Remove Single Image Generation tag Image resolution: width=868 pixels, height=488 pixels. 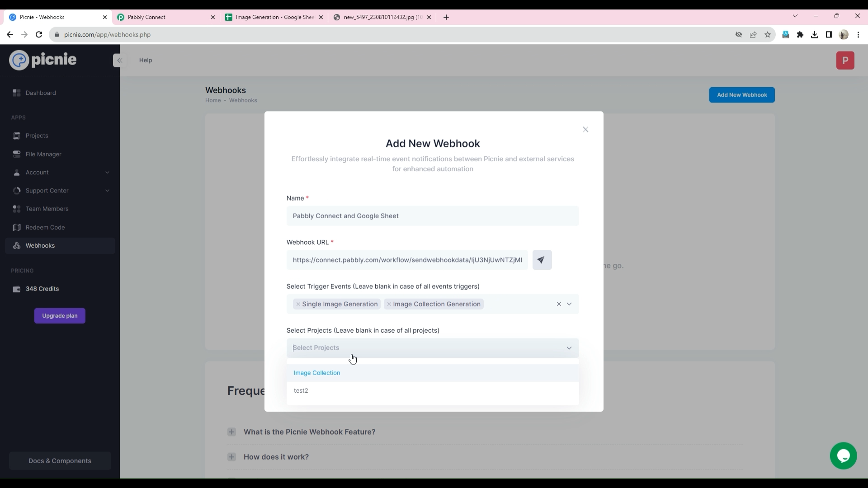298,304
